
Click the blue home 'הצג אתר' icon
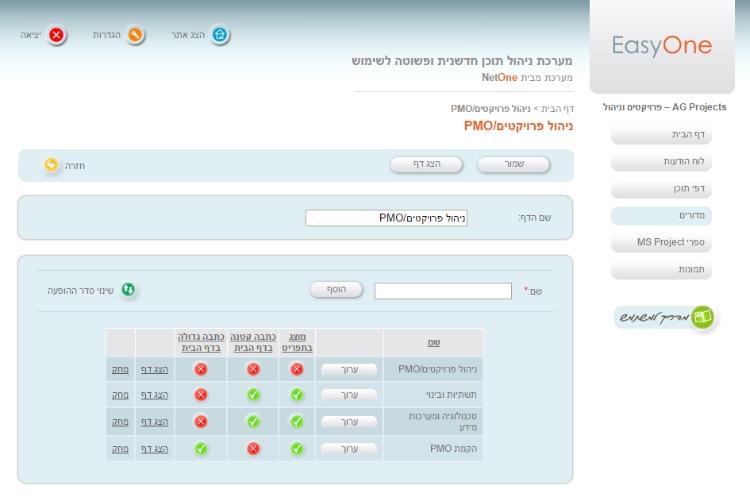tap(220, 34)
